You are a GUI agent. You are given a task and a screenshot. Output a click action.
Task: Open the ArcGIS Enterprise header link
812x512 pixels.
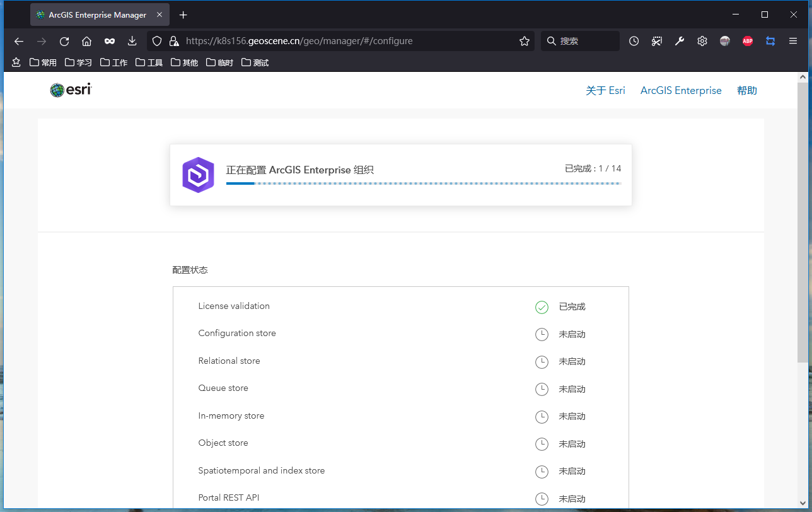(x=681, y=91)
